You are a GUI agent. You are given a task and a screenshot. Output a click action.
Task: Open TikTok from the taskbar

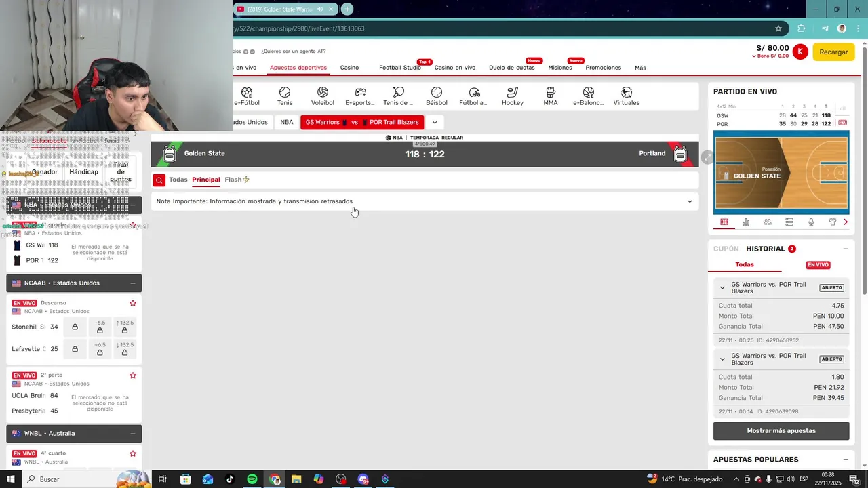[x=230, y=479]
